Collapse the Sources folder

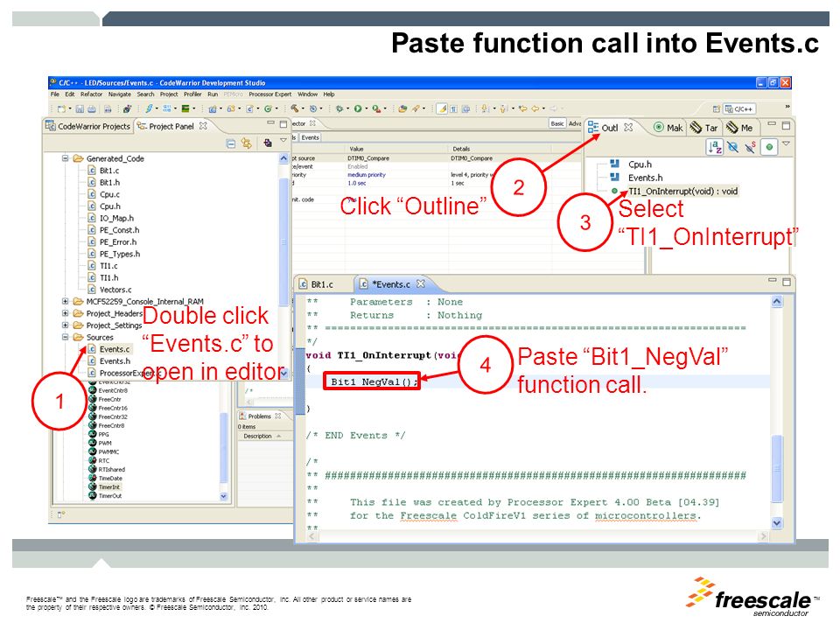click(x=66, y=337)
